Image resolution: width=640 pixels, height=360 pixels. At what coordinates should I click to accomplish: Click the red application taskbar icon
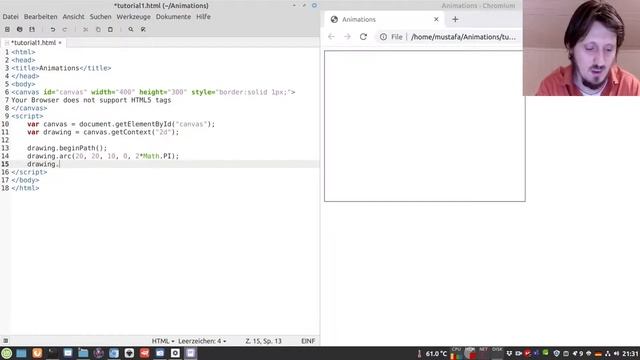144,353
